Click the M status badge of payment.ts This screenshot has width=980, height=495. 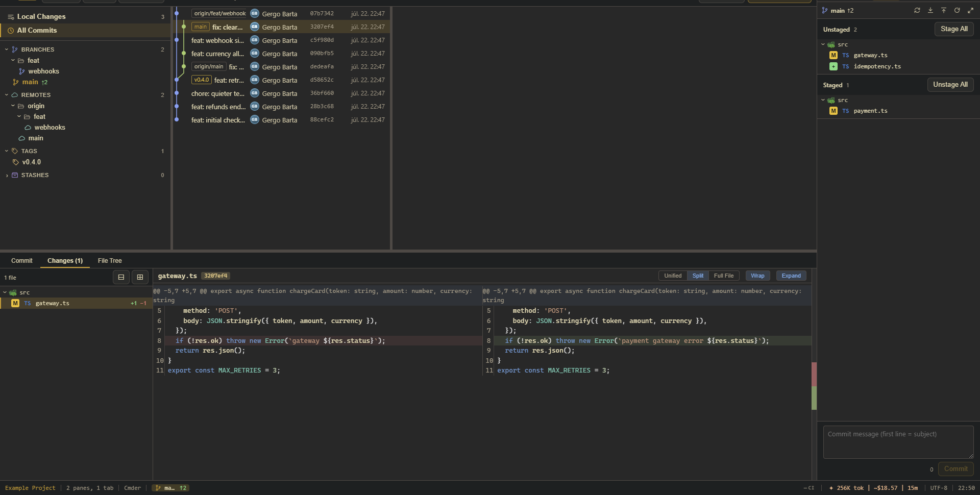point(834,111)
